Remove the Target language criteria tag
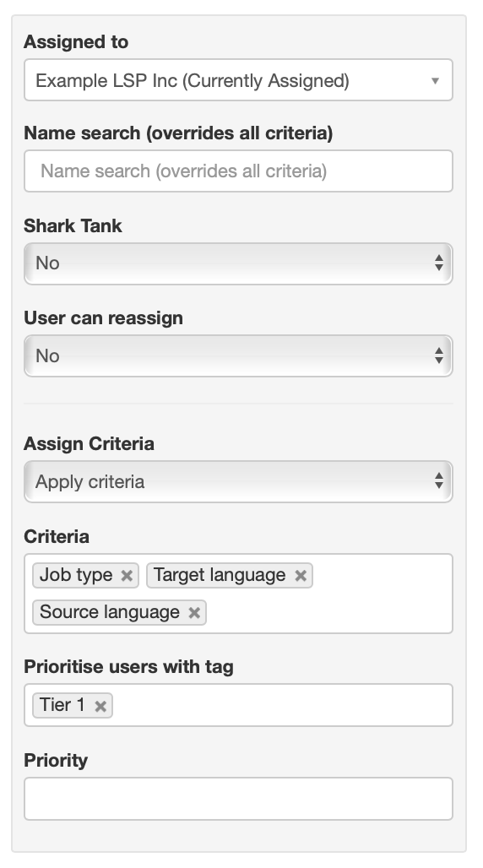This screenshot has width=483, height=868. click(301, 576)
